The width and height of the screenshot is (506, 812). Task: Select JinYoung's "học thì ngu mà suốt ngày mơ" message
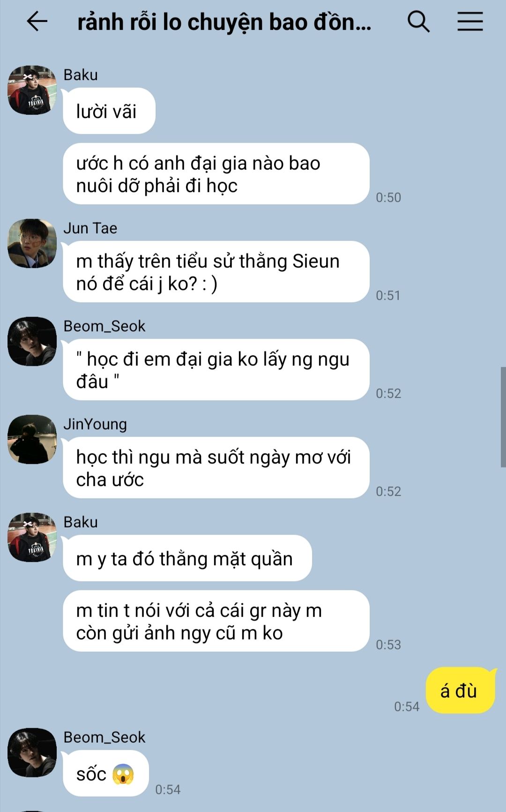tap(216, 468)
